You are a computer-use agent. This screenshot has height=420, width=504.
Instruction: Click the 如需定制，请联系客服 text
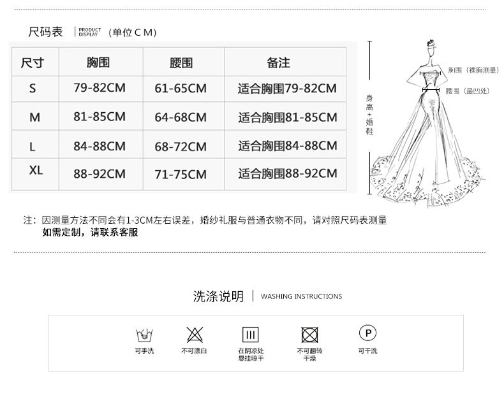pyautogui.click(x=90, y=232)
